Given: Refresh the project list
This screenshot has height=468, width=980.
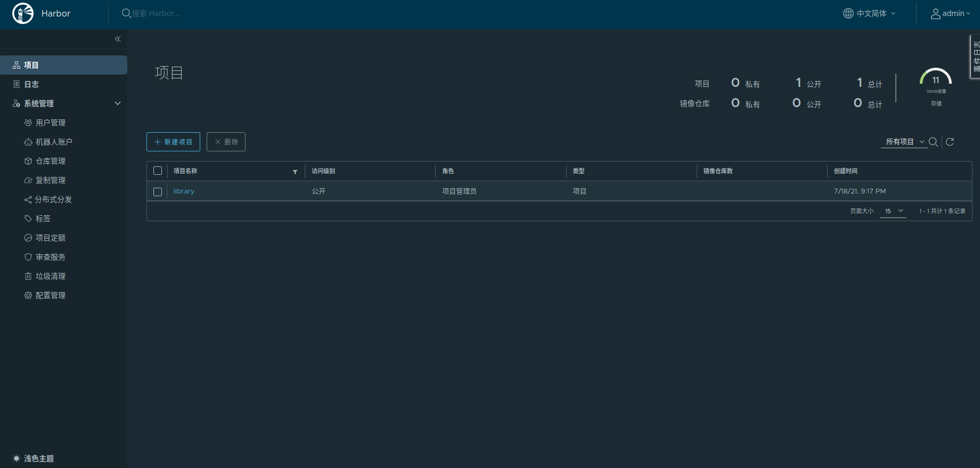Looking at the screenshot, I should click(950, 142).
